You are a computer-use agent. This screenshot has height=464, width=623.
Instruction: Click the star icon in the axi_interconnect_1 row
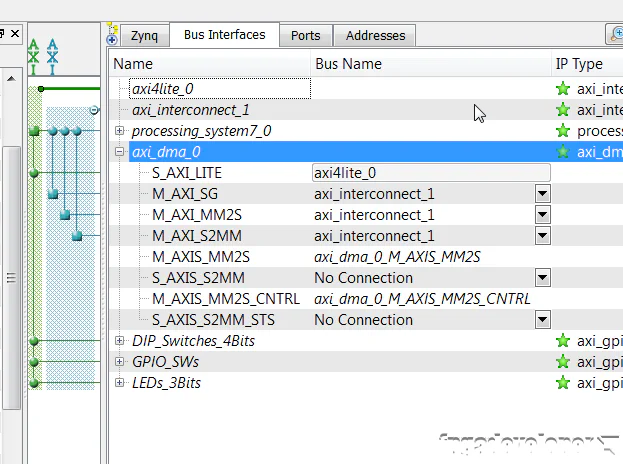pos(563,110)
